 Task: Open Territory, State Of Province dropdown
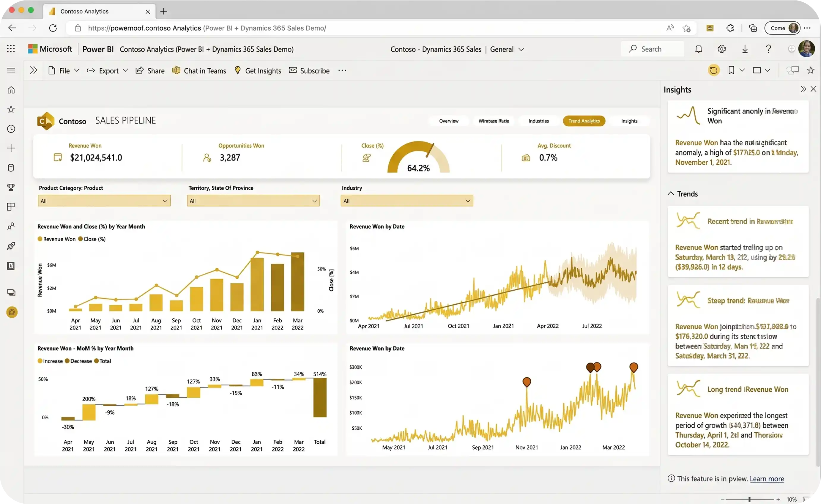click(253, 201)
